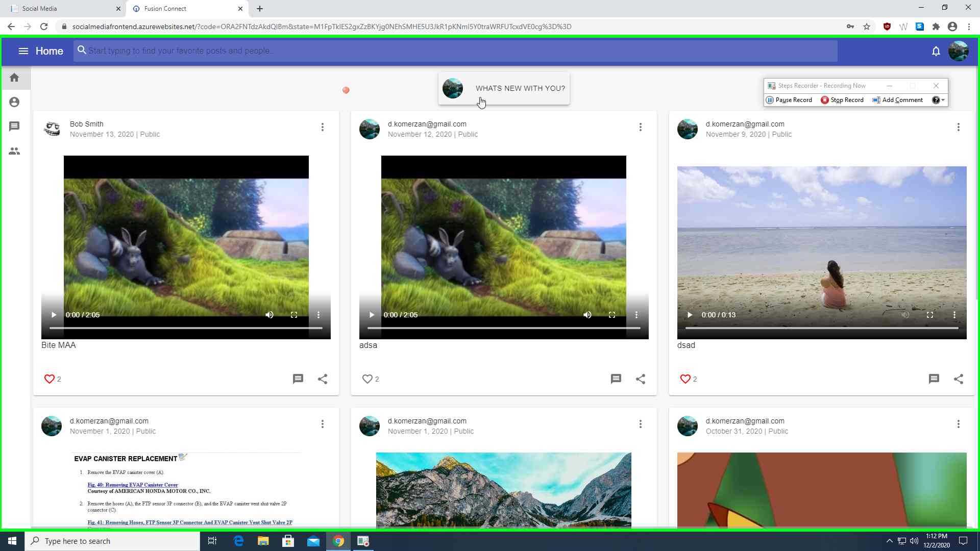The width and height of the screenshot is (980, 551).
Task: Toggle fullscreen on dsad video
Action: point(930,315)
